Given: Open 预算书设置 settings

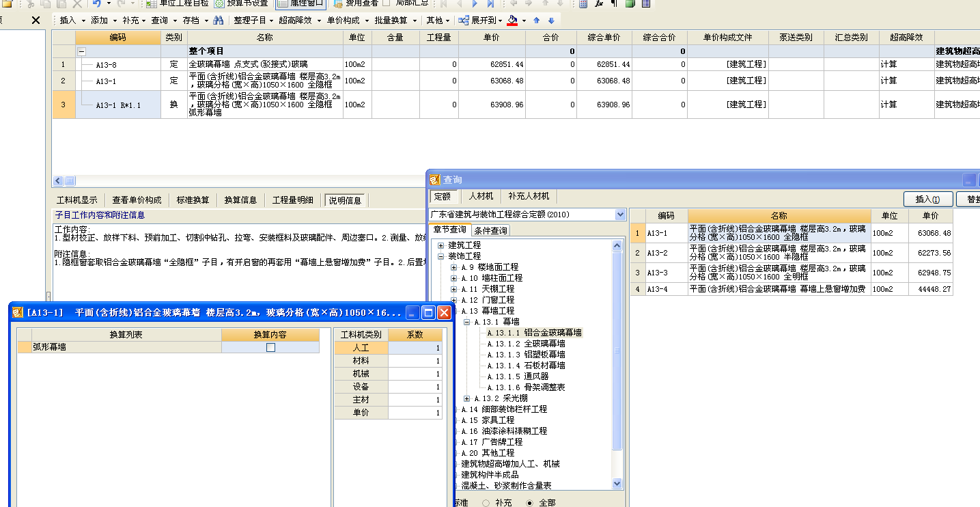Looking at the screenshot, I should pyautogui.click(x=241, y=3).
